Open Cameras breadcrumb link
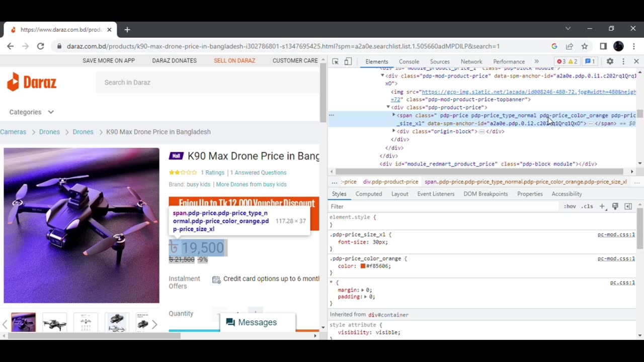 (x=13, y=132)
